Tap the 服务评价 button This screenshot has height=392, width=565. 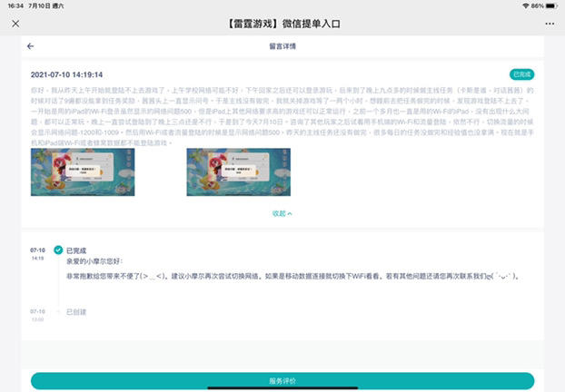point(282,381)
